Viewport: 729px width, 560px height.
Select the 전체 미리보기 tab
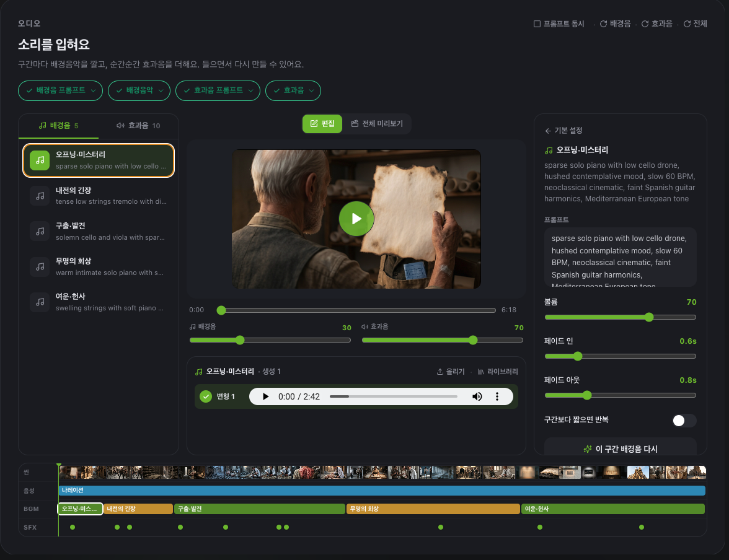tap(377, 124)
